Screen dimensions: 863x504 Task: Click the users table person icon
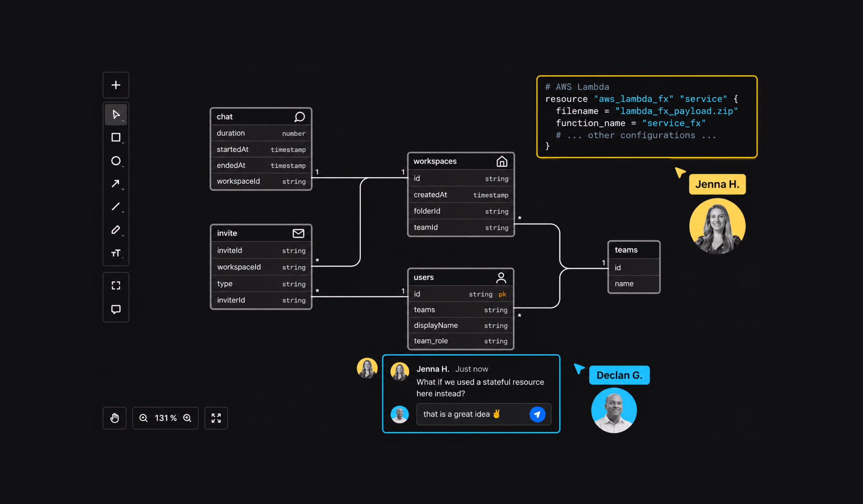coord(501,278)
